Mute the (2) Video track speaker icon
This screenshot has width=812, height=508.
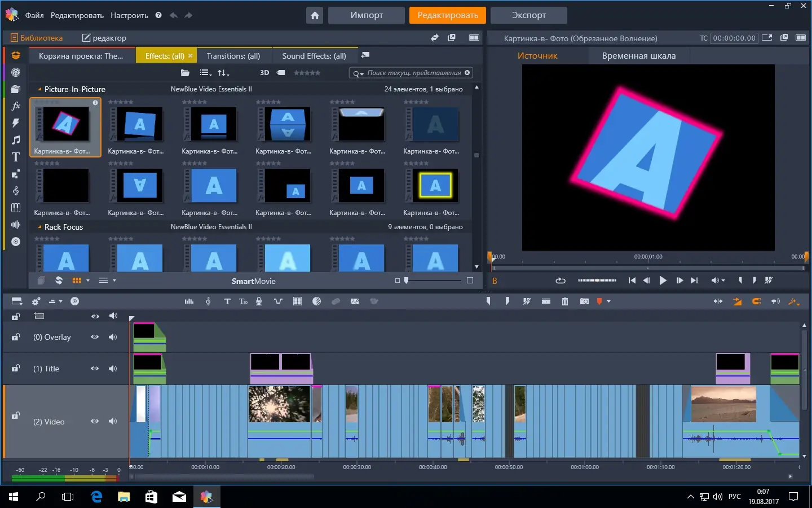(113, 422)
